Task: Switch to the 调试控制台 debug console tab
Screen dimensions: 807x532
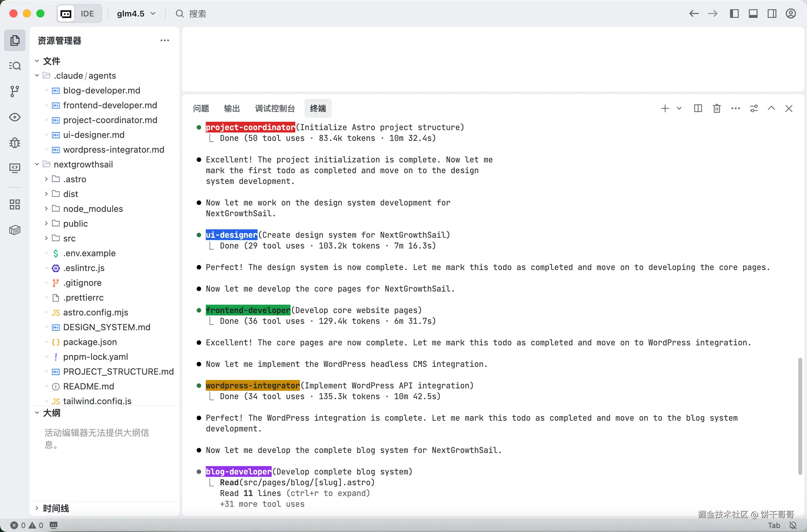Action: 275,109
